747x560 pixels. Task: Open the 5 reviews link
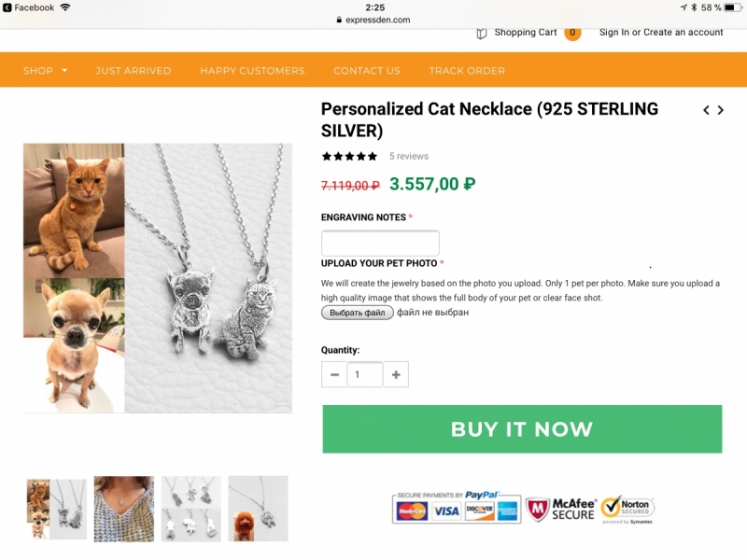coord(409,157)
